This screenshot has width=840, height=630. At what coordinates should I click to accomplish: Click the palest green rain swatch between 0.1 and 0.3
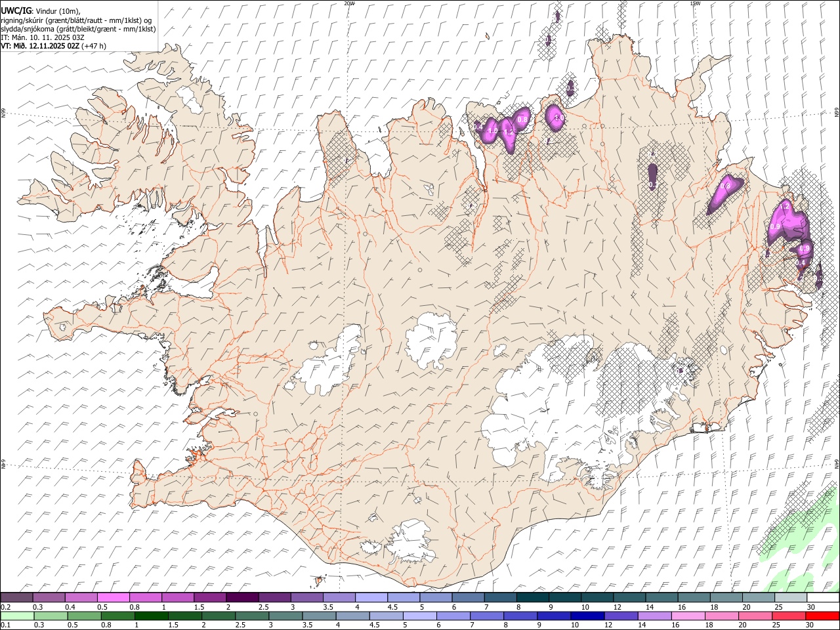(17, 616)
